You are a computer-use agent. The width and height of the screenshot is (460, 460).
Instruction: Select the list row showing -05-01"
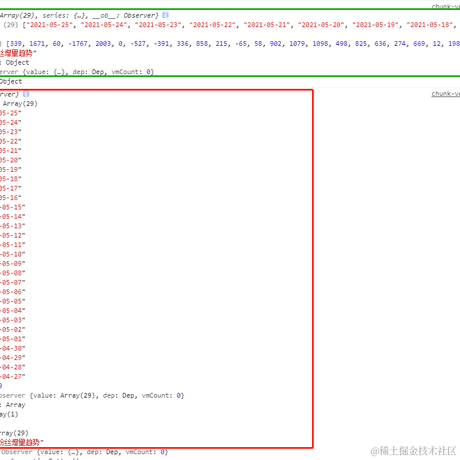[13, 339]
